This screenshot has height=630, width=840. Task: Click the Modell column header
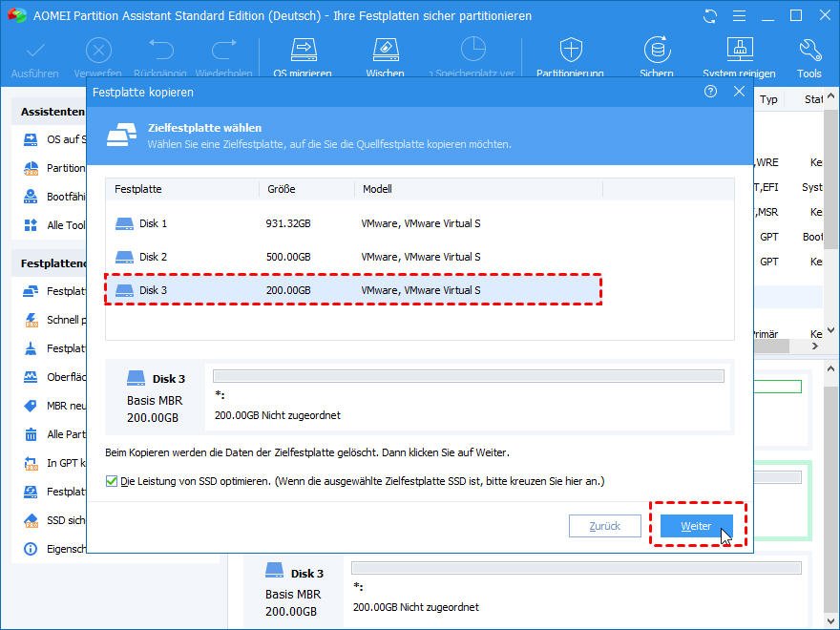point(478,189)
